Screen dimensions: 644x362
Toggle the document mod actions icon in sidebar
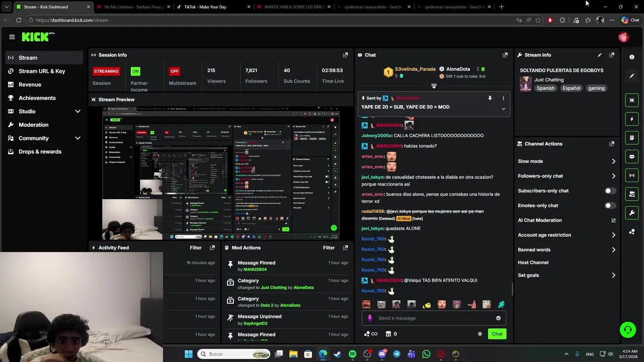(x=632, y=138)
